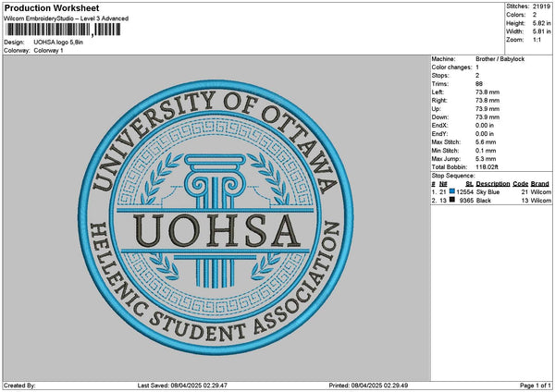Select the UOHSA embroidery design preview
This screenshot has height=392, width=555.
216,217
